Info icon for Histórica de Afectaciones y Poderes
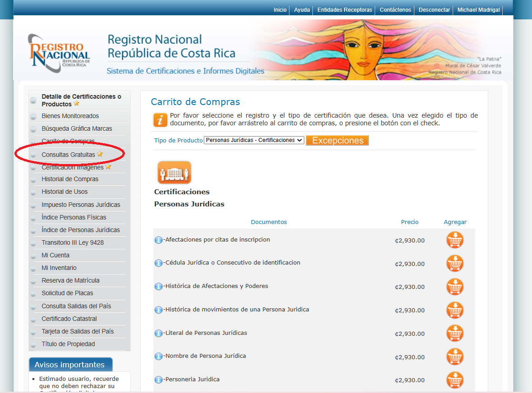This screenshot has height=393, width=532. coord(158,287)
